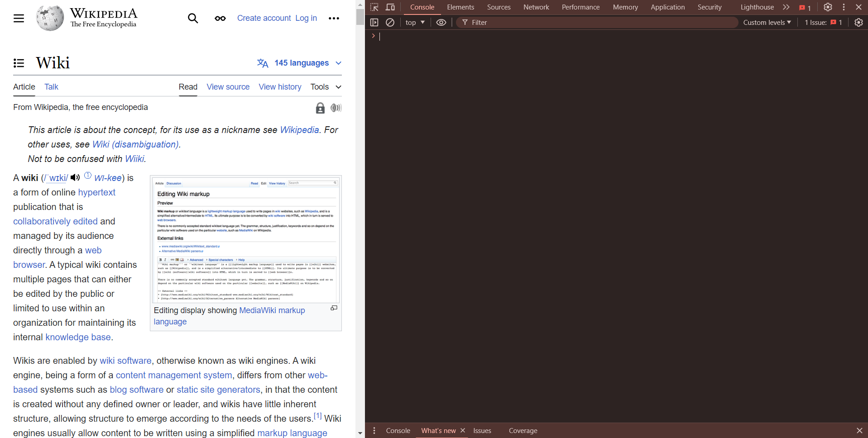This screenshot has height=438, width=868.
Task: Click the page scrollbar up arrow
Action: point(360,4)
